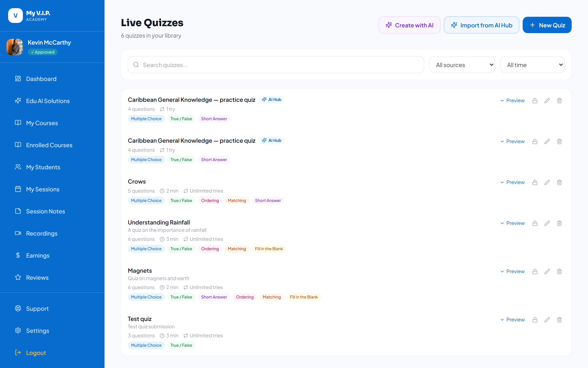Delete the Test quiz trash icon
This screenshot has height=368, width=588.
pyautogui.click(x=559, y=320)
